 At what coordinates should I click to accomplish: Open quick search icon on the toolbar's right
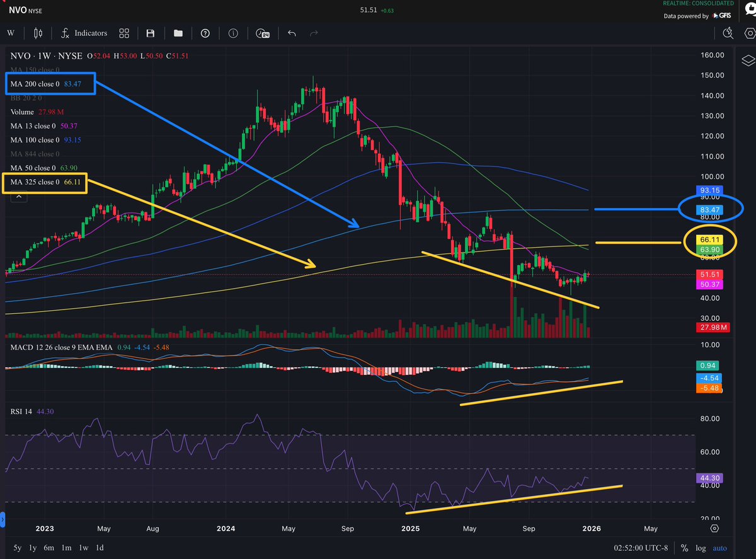tap(728, 33)
